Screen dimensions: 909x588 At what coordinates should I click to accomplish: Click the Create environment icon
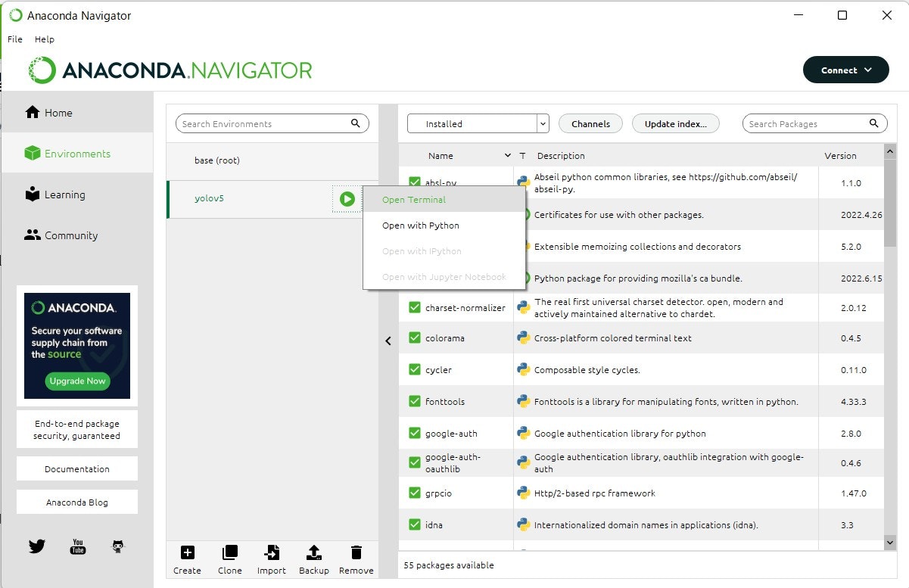pyautogui.click(x=187, y=552)
